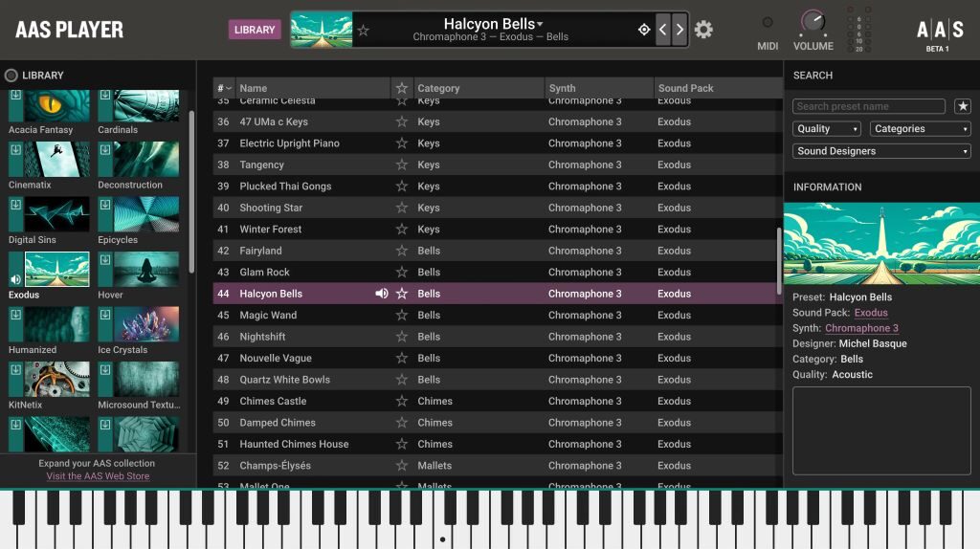Locate current preset target icon
The width and height of the screenshot is (980, 549).
click(644, 30)
